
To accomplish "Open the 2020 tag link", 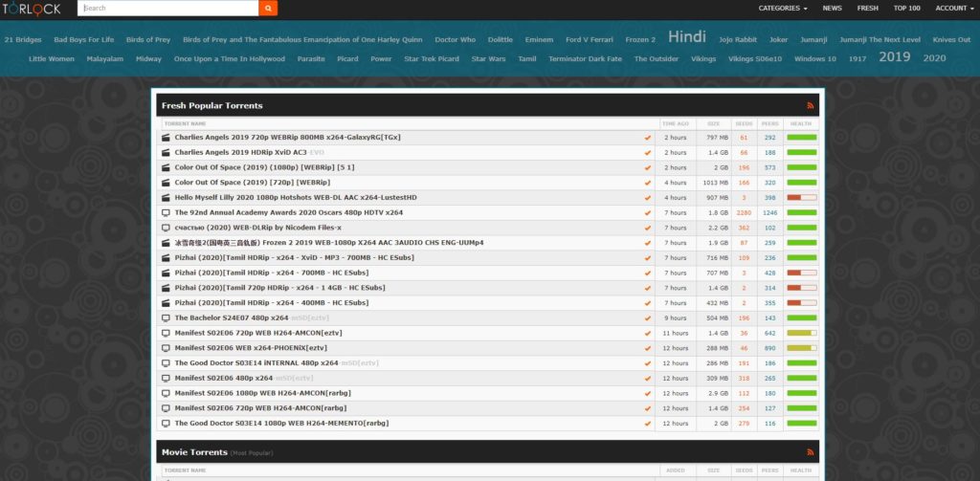I will (x=934, y=58).
